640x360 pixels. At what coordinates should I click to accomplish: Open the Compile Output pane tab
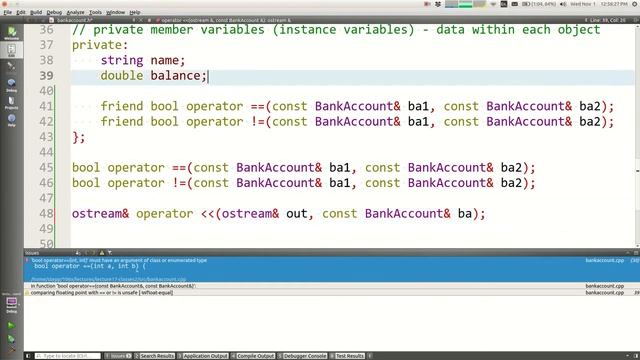coord(253,356)
